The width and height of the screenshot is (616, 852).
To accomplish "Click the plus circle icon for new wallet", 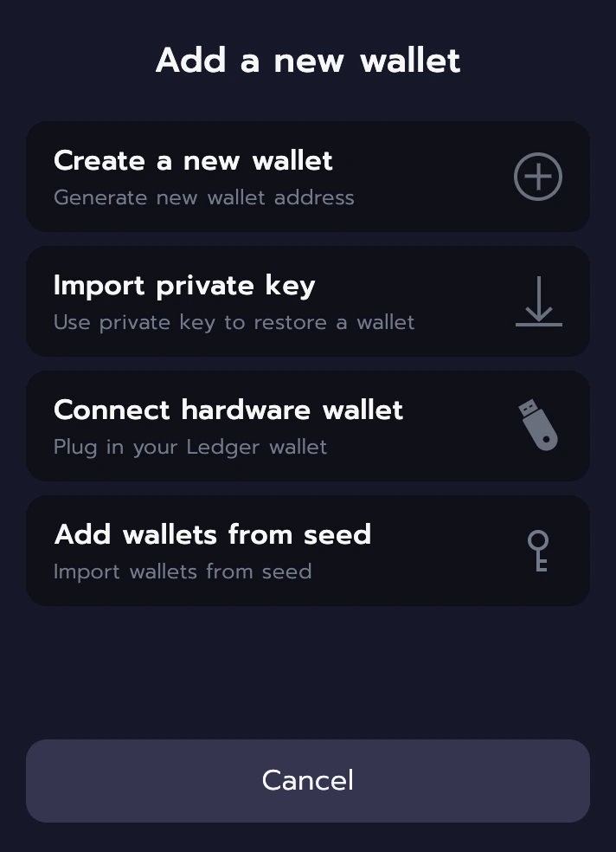I will [x=537, y=177].
